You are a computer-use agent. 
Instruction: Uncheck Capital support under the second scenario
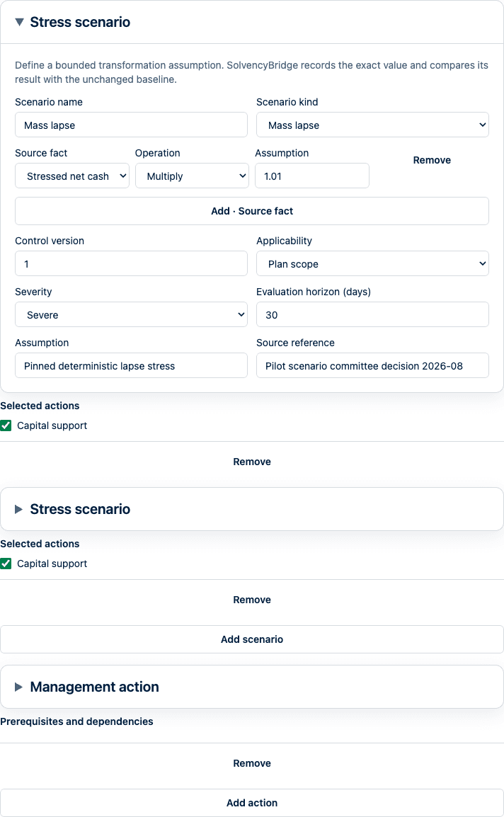(6, 564)
